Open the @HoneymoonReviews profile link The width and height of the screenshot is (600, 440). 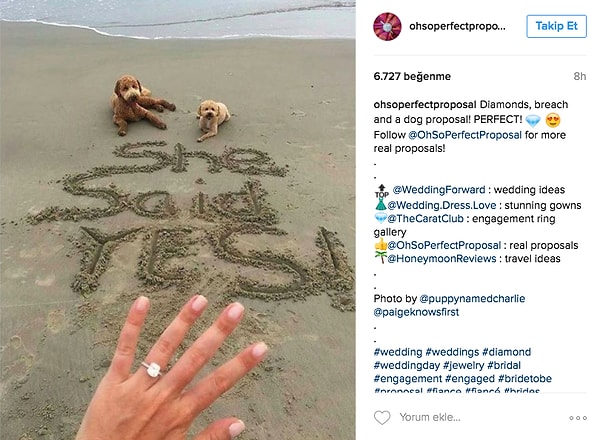(x=442, y=259)
